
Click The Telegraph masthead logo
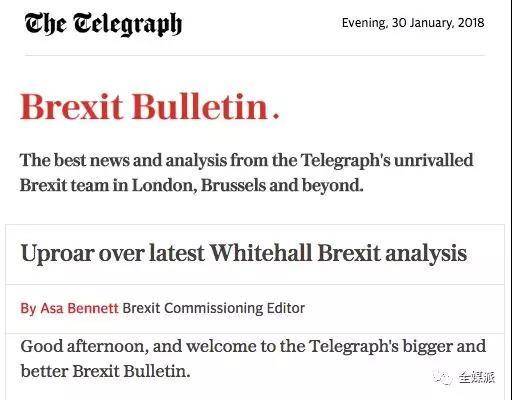pyautogui.click(x=103, y=24)
